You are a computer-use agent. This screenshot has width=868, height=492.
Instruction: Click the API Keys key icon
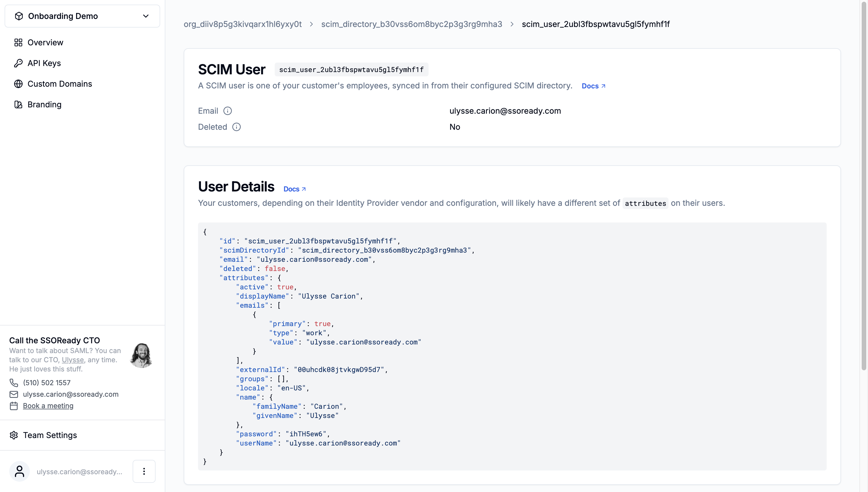coord(18,63)
